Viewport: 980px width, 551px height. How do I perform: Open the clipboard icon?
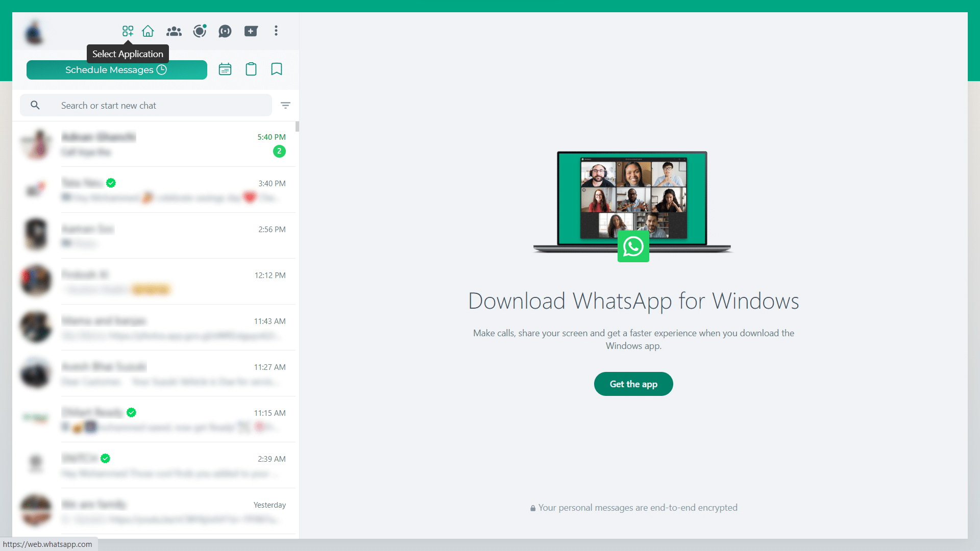tap(251, 69)
